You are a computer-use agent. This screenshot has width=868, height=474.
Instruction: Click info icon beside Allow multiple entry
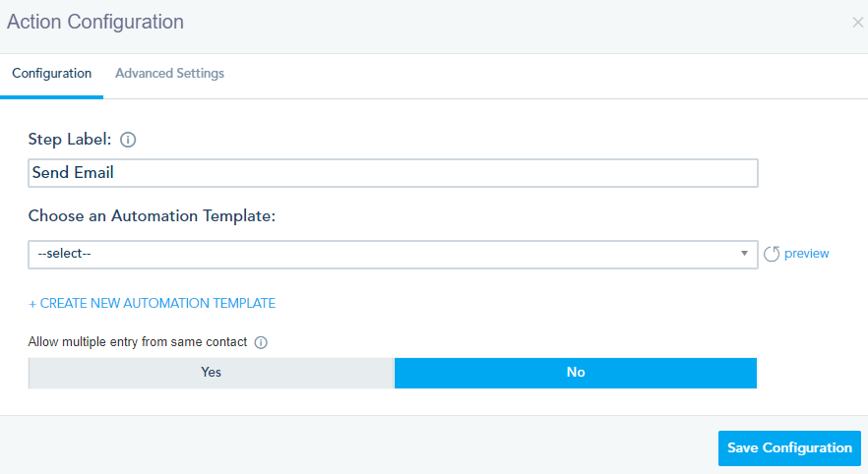tap(261, 343)
